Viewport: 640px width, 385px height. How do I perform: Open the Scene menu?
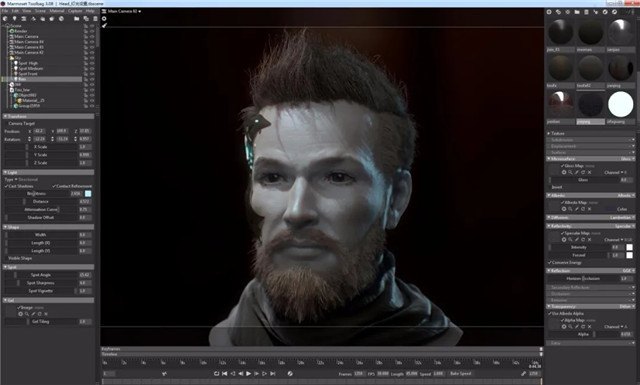coord(40,11)
